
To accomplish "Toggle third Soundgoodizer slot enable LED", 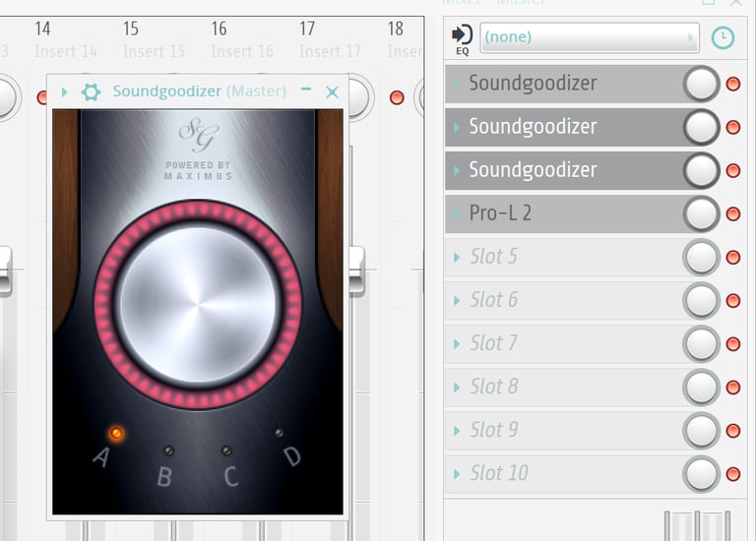I will (733, 170).
